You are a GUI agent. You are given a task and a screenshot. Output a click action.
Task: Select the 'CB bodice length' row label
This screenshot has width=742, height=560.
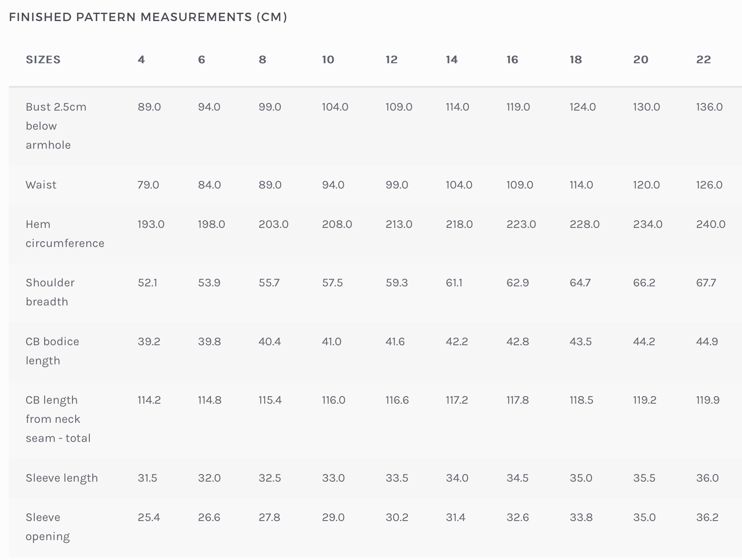pyautogui.click(x=52, y=351)
